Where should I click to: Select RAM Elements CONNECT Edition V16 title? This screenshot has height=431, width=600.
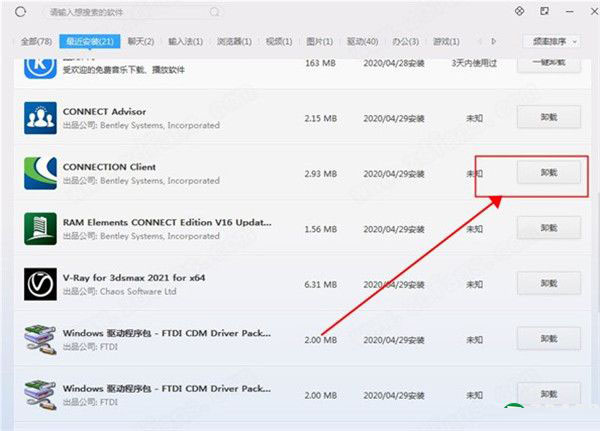(x=167, y=222)
